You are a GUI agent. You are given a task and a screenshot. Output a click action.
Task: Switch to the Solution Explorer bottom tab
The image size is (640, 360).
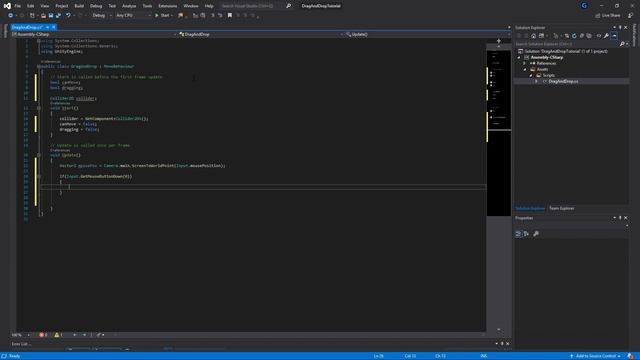(530, 209)
